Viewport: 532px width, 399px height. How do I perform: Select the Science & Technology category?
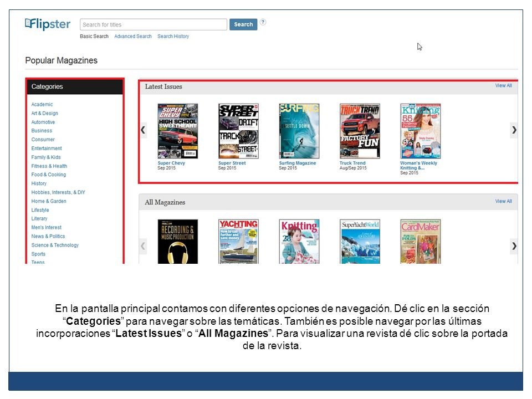[x=55, y=245]
